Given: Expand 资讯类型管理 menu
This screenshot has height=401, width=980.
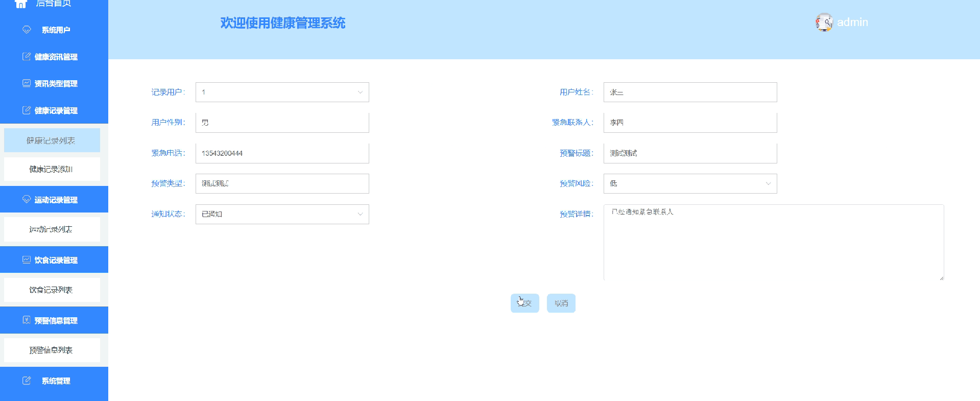Looking at the screenshot, I should (x=54, y=83).
